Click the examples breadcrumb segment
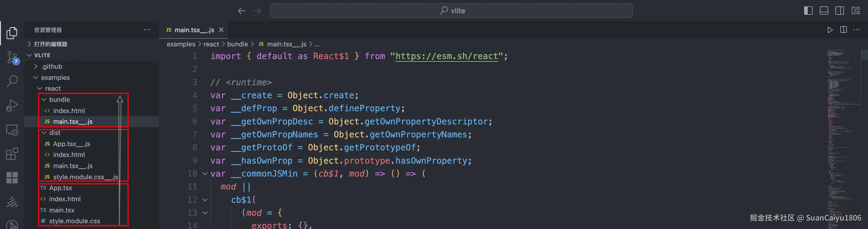 coord(181,44)
